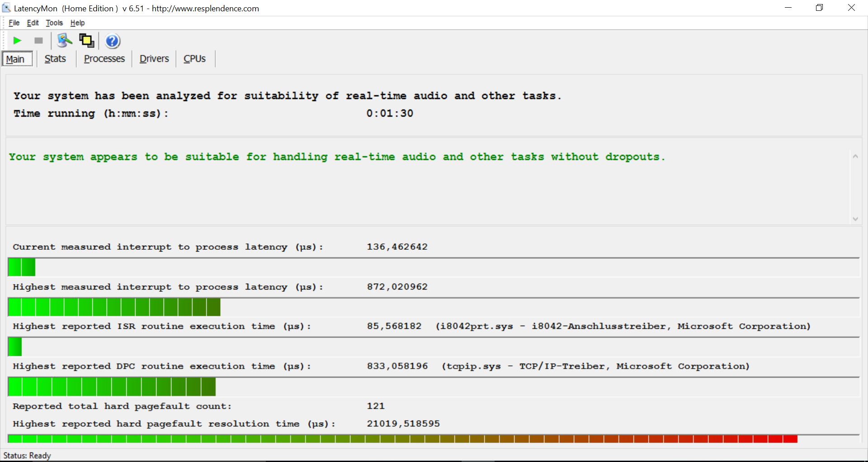Open the options icon in toolbar
This screenshot has width=868, height=462.
coord(65,41)
